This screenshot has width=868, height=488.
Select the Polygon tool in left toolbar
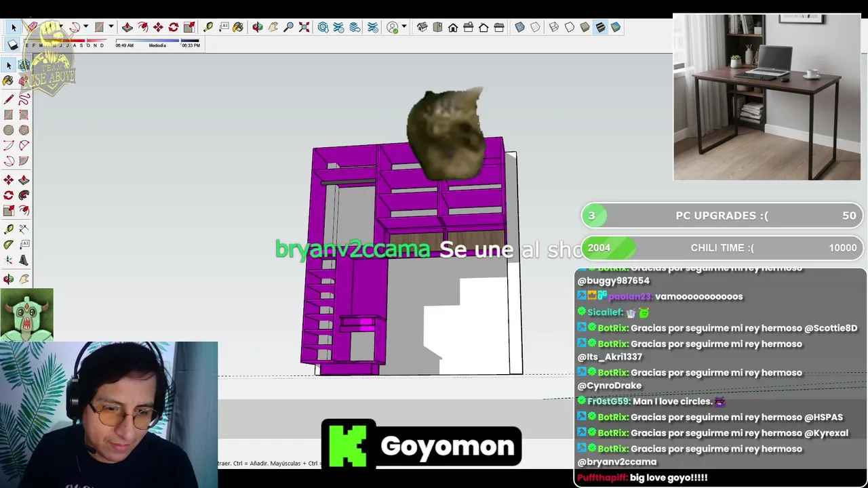24,130
